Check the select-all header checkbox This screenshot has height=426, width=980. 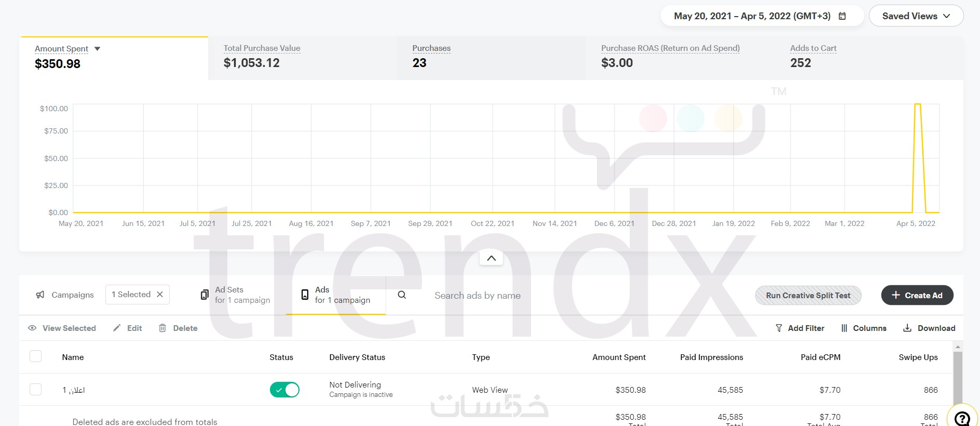[36, 356]
